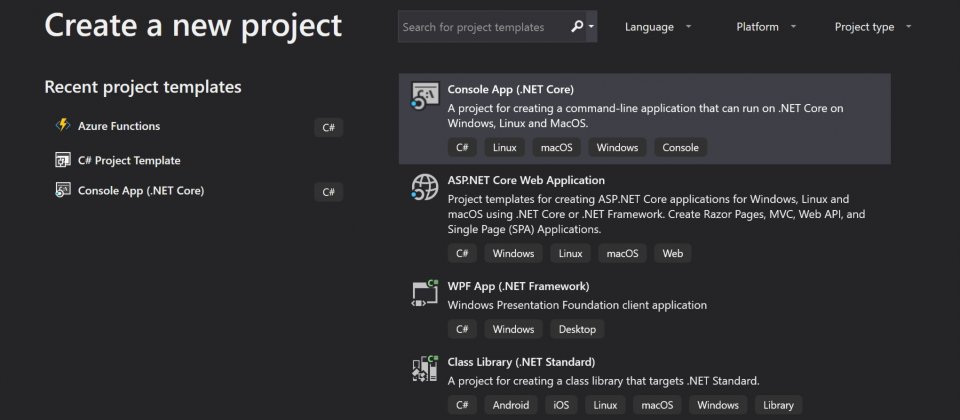960x420 pixels.
Task: Click the WPF App (.NET Framework) icon
Action: coord(425,293)
